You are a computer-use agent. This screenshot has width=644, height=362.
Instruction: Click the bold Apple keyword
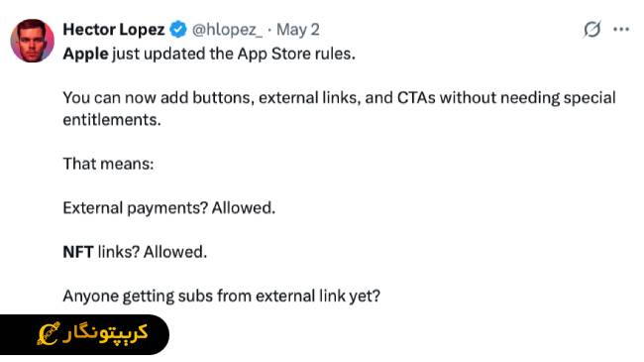85,55
